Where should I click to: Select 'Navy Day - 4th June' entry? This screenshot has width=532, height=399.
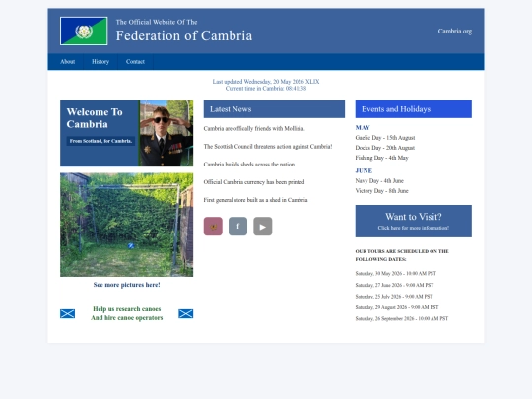379,181
